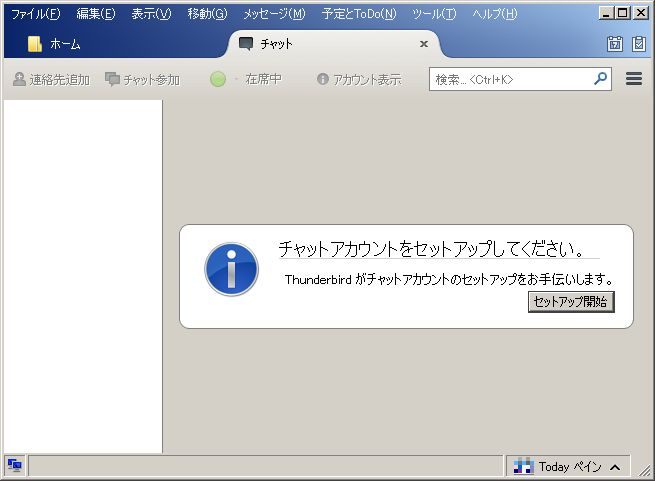Open the 編集(E) menu
This screenshot has width=655, height=481.
click(x=96, y=14)
